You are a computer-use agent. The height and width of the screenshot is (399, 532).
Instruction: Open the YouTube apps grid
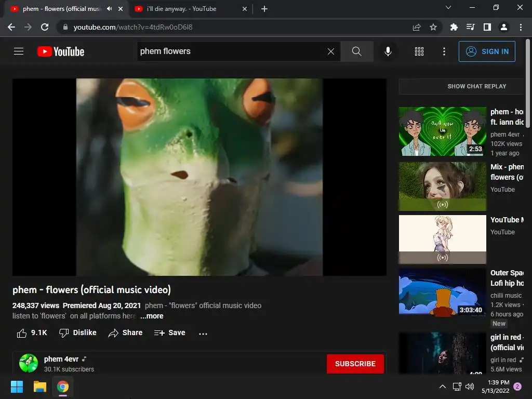point(419,51)
